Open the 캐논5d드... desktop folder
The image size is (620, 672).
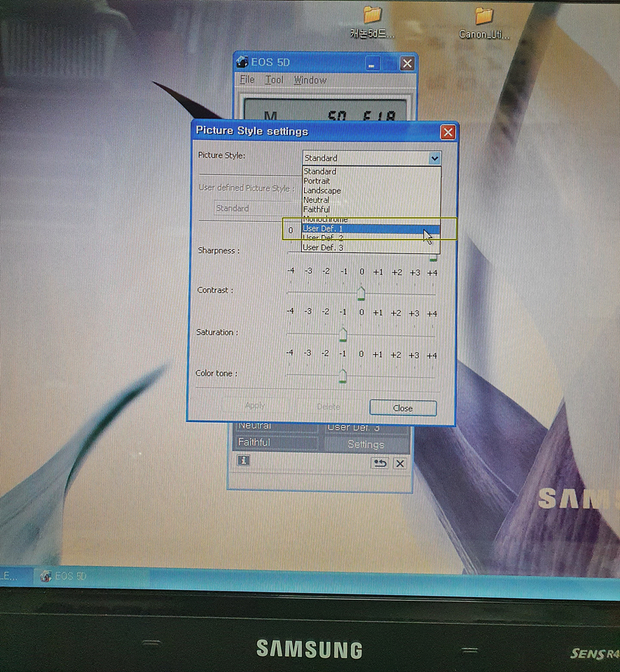point(372,22)
